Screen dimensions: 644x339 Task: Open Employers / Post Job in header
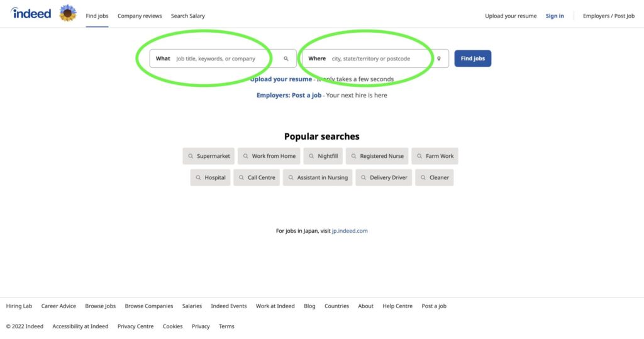609,16
